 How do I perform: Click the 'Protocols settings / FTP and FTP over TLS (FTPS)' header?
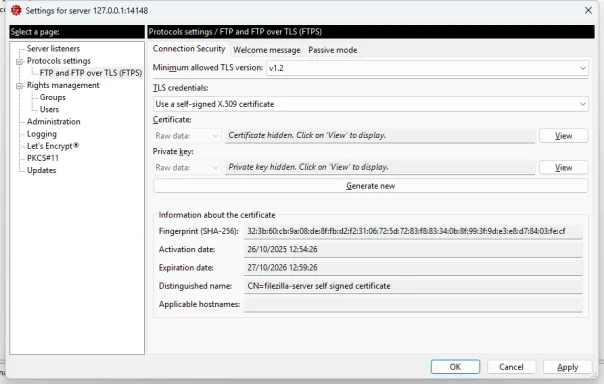pos(371,32)
